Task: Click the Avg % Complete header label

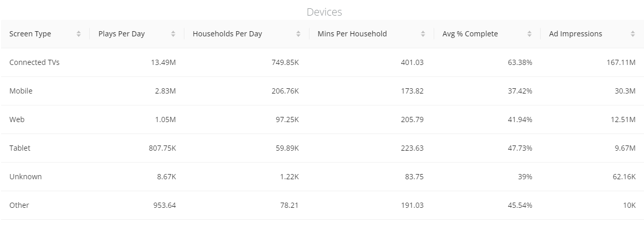Action: pyautogui.click(x=470, y=34)
